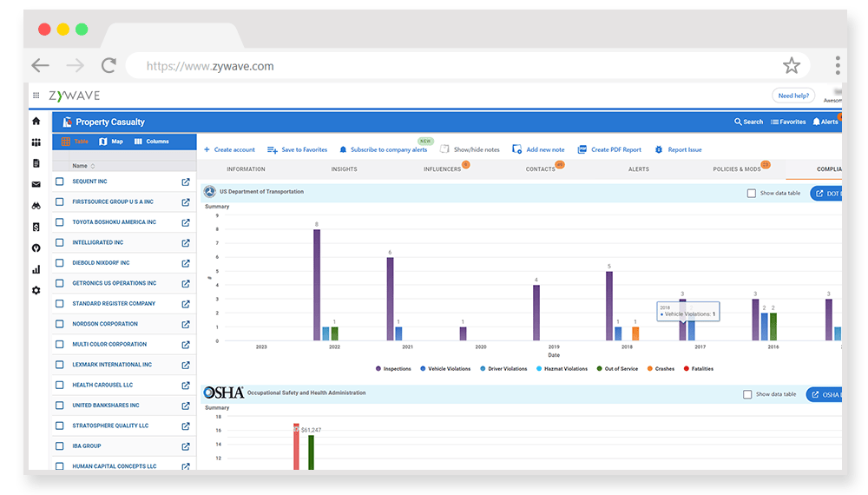
Task: Toggle Crashes legend swatch
Action: tap(650, 369)
